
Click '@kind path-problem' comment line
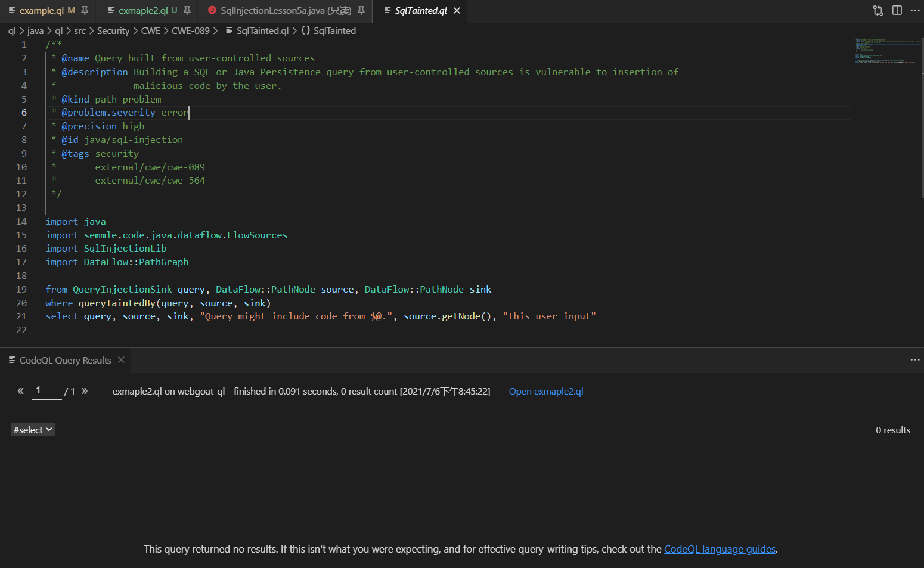coord(106,100)
